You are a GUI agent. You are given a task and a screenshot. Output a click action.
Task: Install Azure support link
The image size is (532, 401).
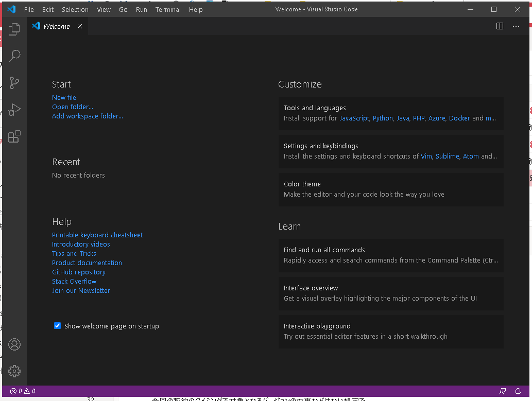coord(437,118)
